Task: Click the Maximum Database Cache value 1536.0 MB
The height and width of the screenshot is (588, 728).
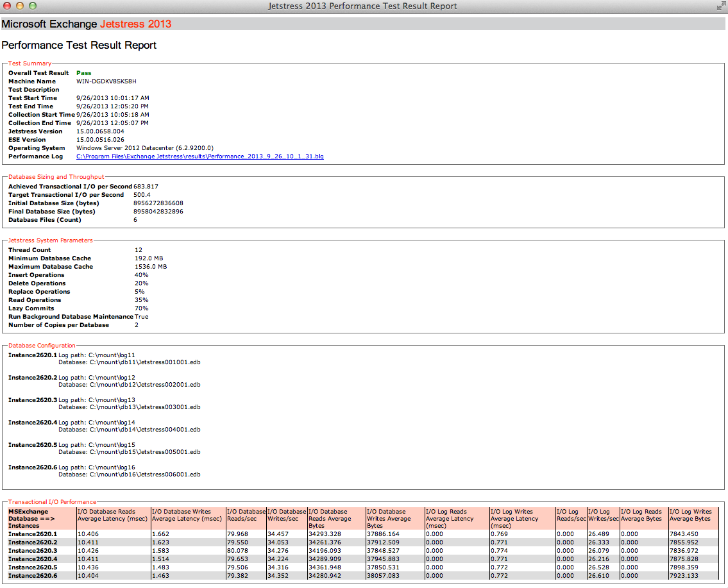Action: [150, 267]
